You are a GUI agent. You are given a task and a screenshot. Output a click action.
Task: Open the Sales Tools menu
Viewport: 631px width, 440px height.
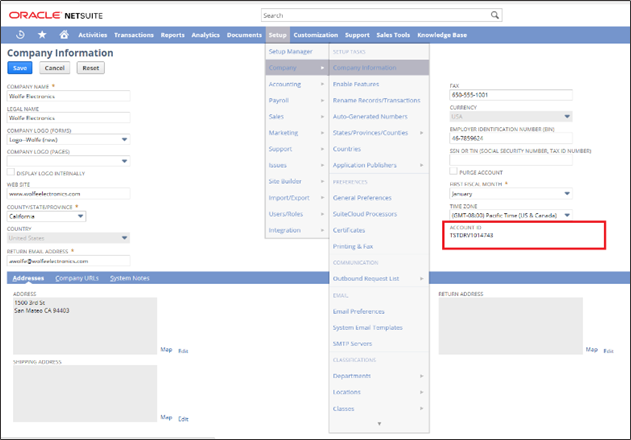393,35
